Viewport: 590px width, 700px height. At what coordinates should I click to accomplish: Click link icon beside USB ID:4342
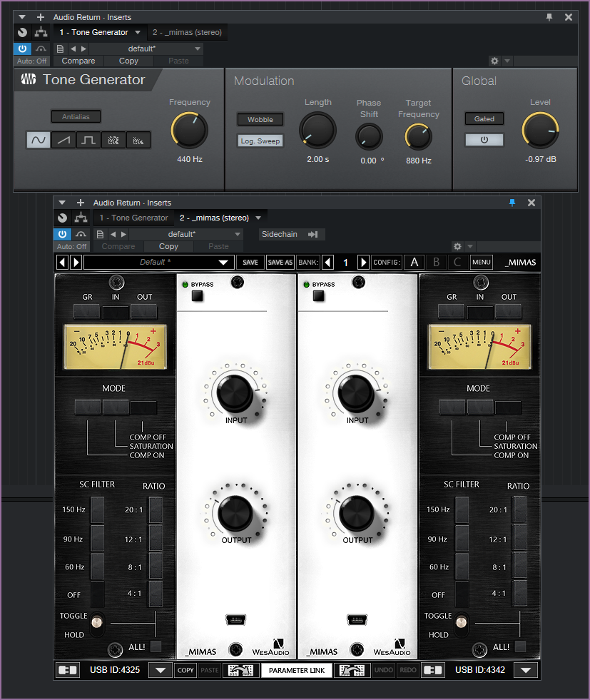432,670
